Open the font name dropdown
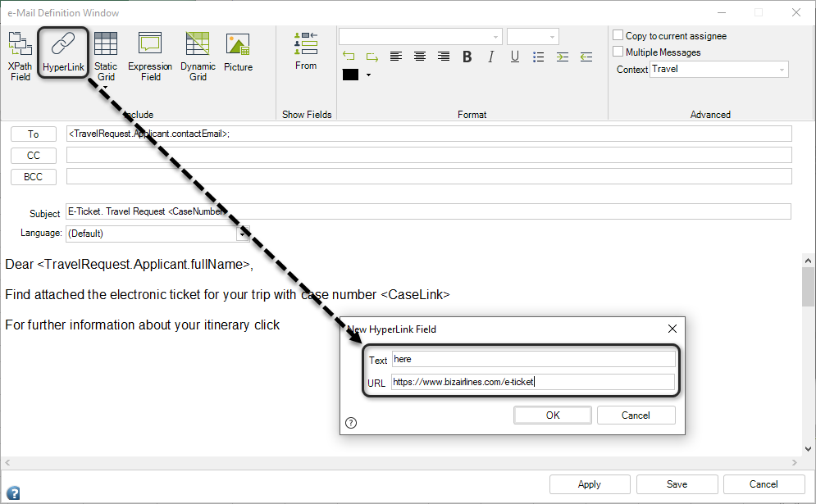Viewport: 816px width, 504px height. pyautogui.click(x=495, y=37)
